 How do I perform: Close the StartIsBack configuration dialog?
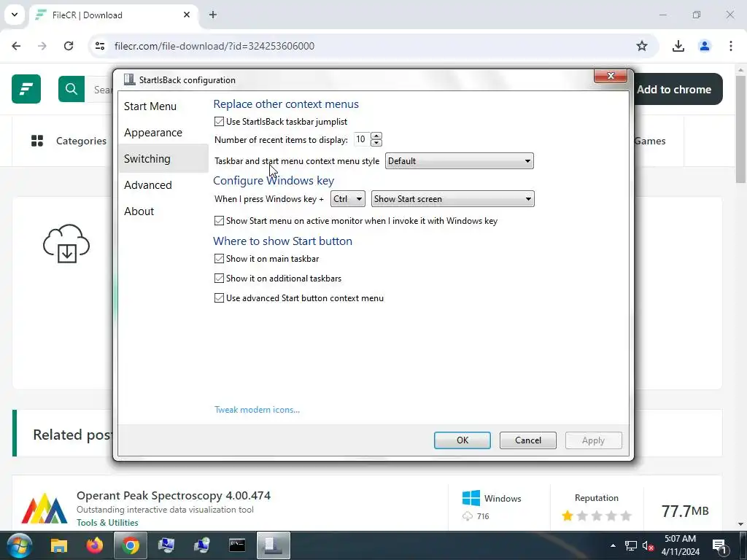(611, 76)
